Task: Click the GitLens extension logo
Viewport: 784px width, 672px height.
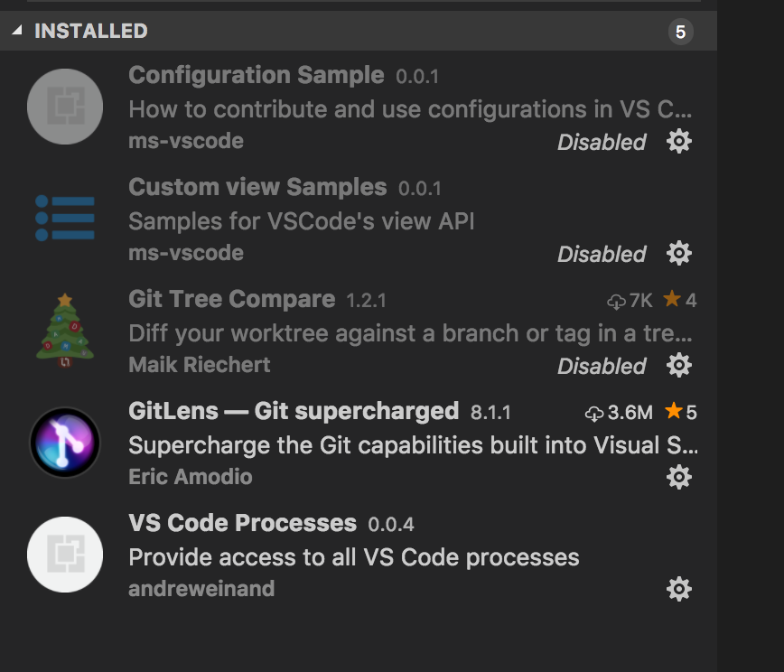Action: pos(64,443)
